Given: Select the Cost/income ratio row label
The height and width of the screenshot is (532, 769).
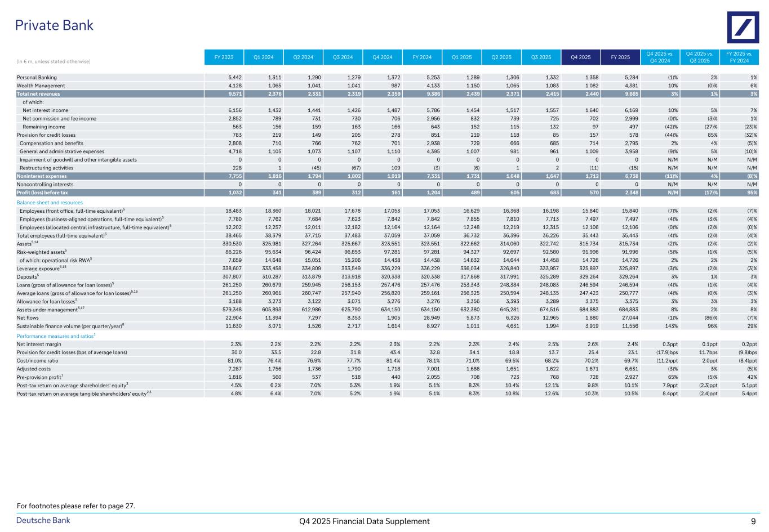Looking at the screenshot, I should pyautogui.click(x=37, y=360).
